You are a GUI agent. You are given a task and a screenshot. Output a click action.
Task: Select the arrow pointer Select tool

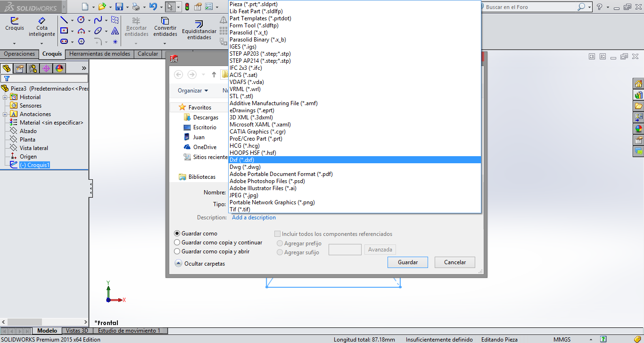tap(170, 7)
